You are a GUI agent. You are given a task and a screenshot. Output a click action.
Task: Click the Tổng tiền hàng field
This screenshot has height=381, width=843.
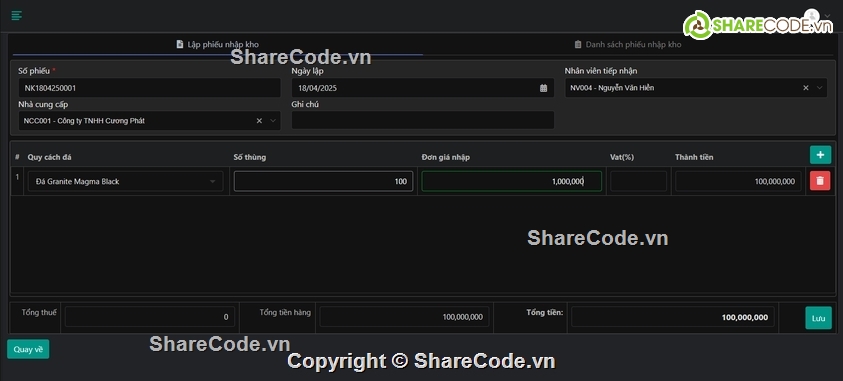[404, 317]
